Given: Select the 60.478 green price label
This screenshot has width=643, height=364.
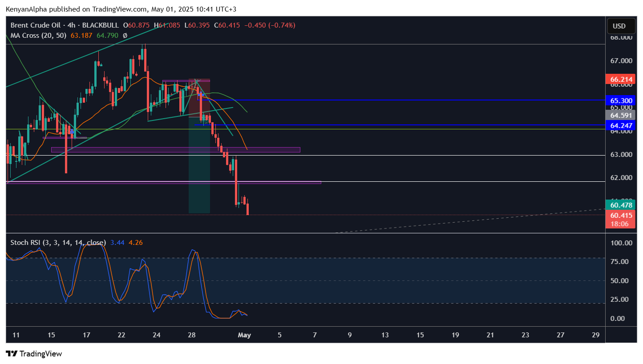Looking at the screenshot, I should [x=621, y=205].
